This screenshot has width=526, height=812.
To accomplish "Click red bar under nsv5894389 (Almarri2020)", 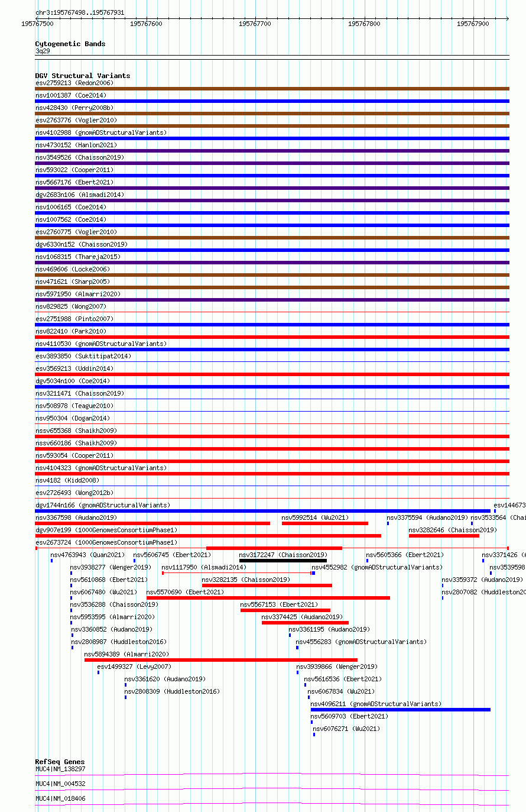I will pyautogui.click(x=221, y=660).
